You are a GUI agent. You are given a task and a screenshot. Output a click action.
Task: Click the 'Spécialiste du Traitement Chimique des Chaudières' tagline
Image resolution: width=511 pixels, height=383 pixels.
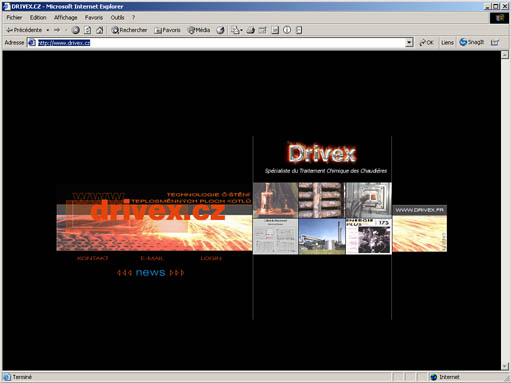pyautogui.click(x=326, y=171)
